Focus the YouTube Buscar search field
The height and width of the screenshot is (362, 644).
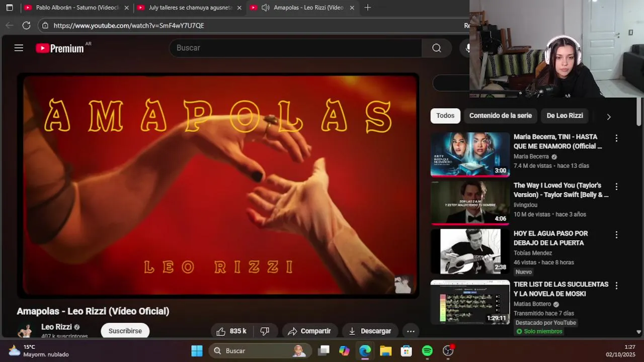(296, 48)
